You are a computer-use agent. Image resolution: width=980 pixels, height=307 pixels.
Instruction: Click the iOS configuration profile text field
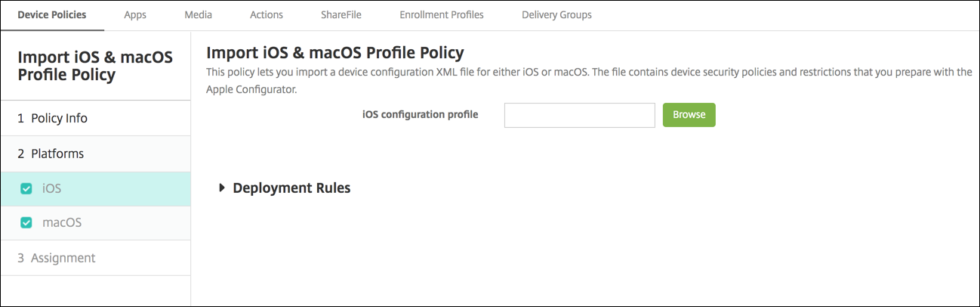[579, 115]
